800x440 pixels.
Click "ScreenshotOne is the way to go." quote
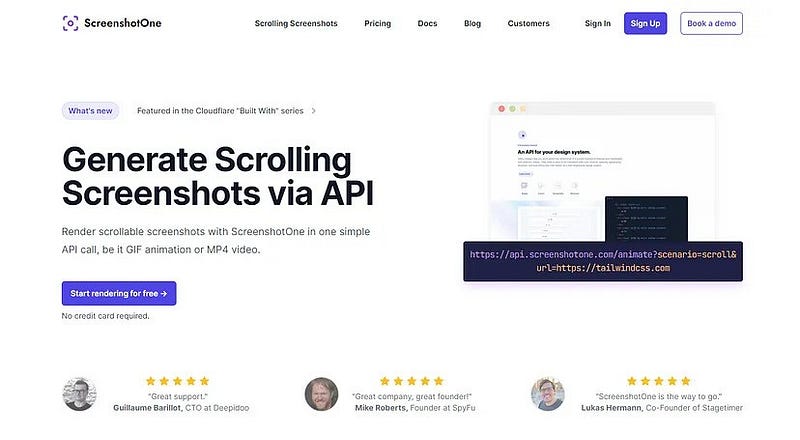(659, 396)
